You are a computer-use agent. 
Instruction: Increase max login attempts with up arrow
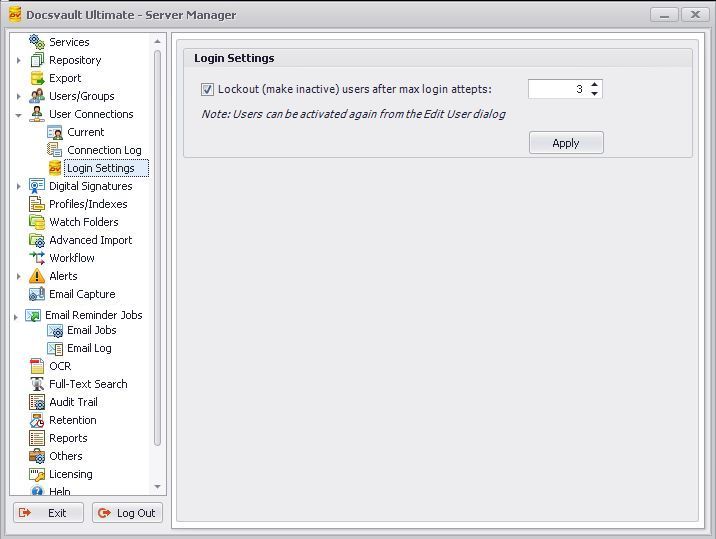coord(594,85)
